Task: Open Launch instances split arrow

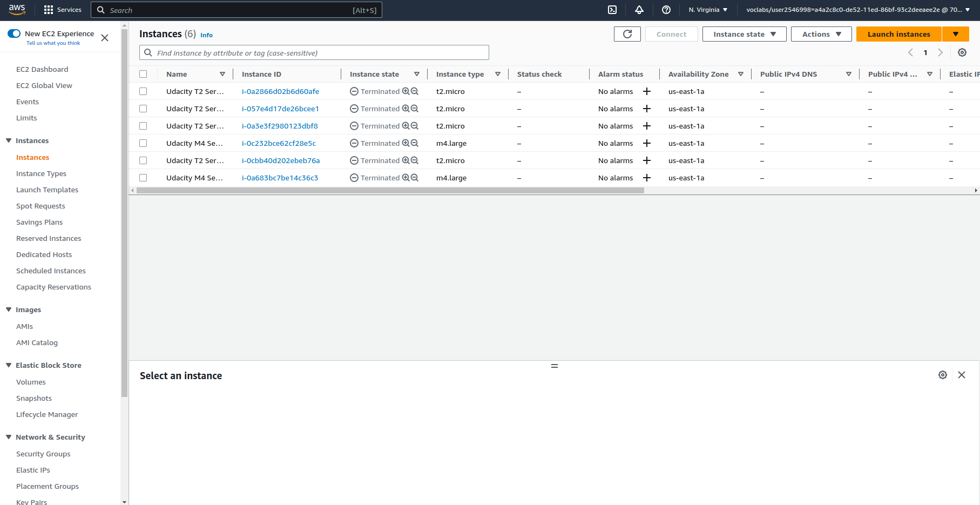Action: (x=956, y=34)
